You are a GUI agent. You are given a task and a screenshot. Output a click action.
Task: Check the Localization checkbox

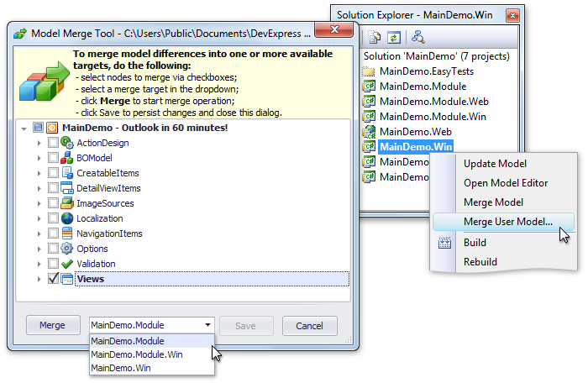53,218
